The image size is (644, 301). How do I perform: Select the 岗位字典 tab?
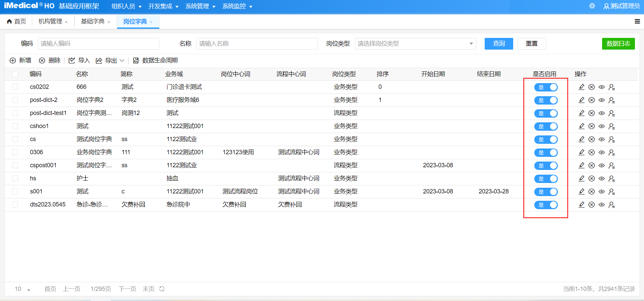[x=135, y=21]
